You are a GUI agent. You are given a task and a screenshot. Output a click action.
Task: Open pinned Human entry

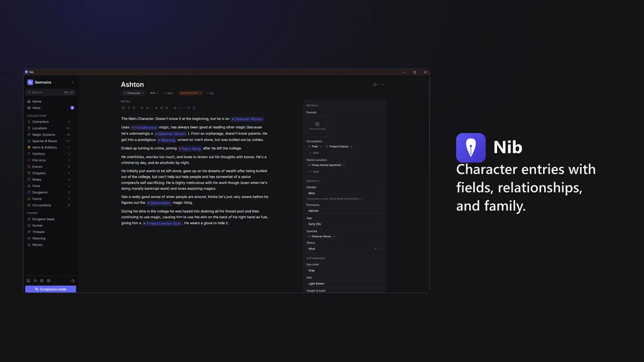point(50,226)
